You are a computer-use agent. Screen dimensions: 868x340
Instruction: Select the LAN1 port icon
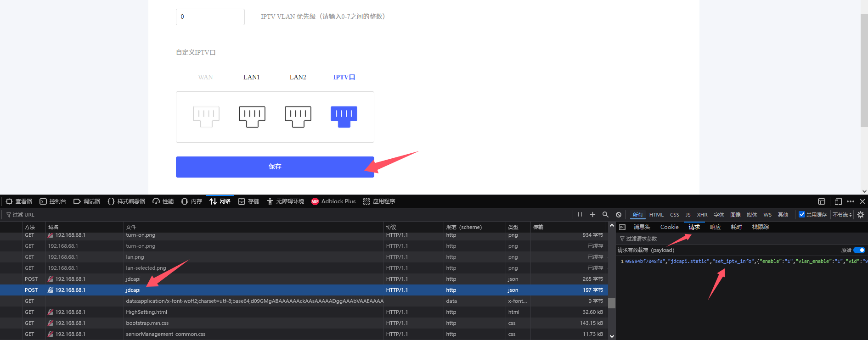click(252, 117)
